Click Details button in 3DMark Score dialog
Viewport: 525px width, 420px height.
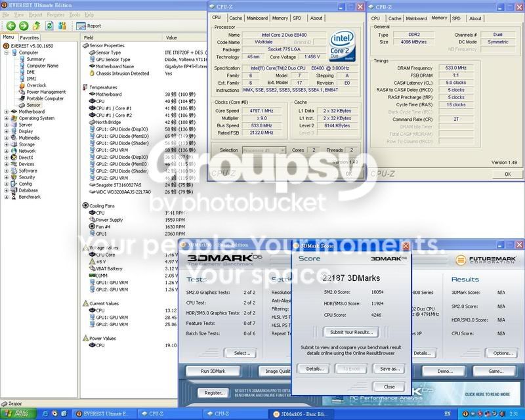315,369
